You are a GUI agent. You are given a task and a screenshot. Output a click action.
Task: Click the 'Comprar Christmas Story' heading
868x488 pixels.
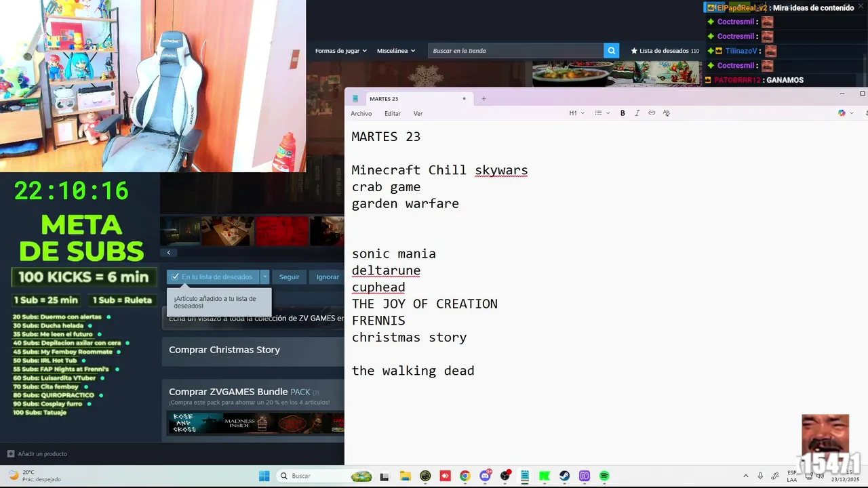224,350
